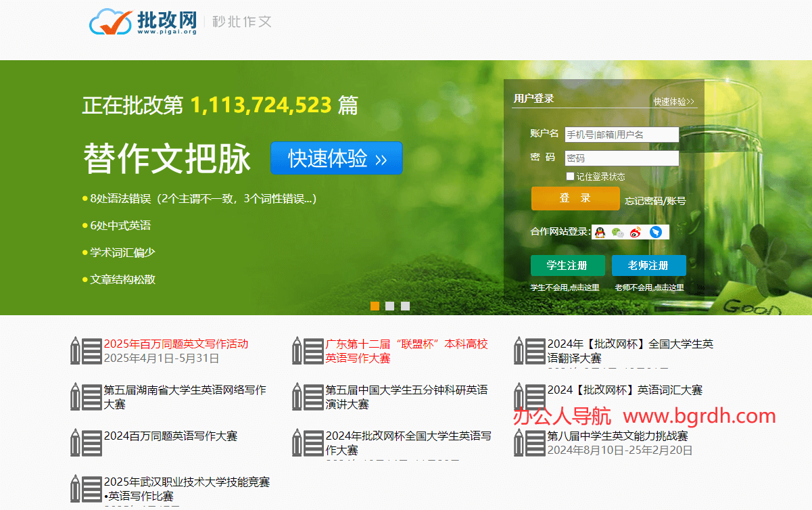Image resolution: width=812 pixels, height=510 pixels.
Task: Open 2025年武汉职业技术大学技能竞赛 link
Action: point(187,489)
